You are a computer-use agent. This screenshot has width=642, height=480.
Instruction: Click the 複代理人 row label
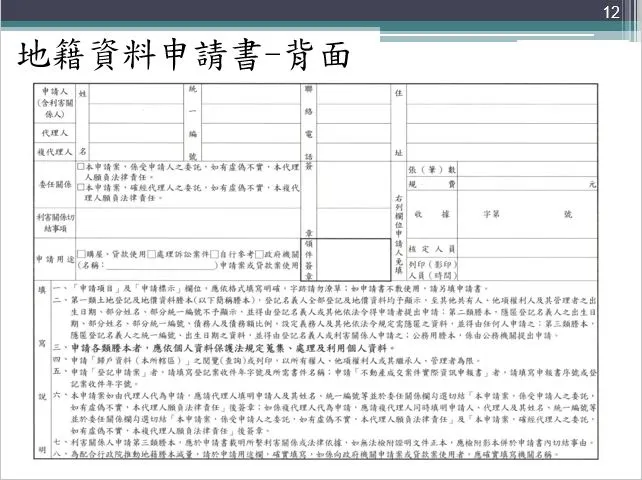tap(54, 152)
